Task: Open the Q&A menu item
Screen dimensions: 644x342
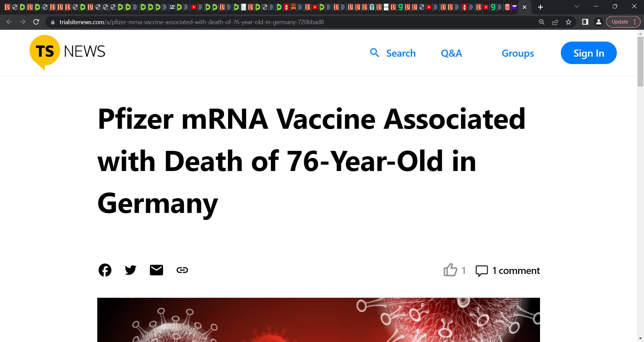Action: click(x=451, y=53)
